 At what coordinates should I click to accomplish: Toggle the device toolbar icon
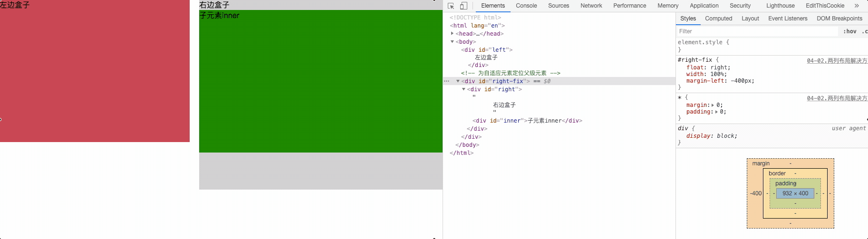pyautogui.click(x=463, y=6)
